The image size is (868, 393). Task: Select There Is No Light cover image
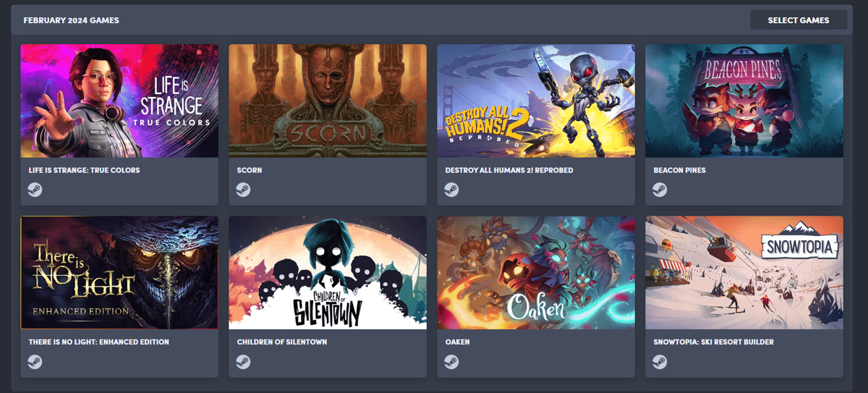coord(119,272)
